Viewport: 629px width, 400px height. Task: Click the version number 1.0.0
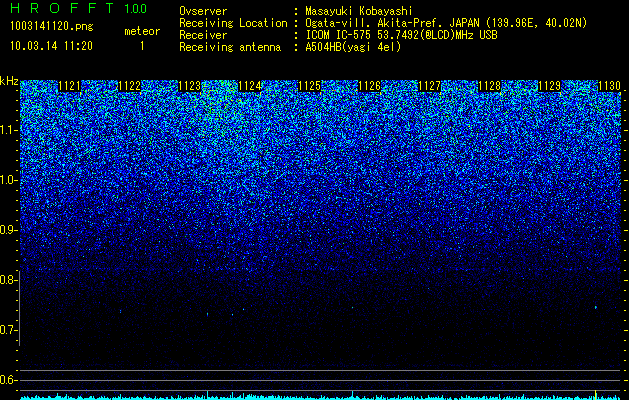pos(135,8)
